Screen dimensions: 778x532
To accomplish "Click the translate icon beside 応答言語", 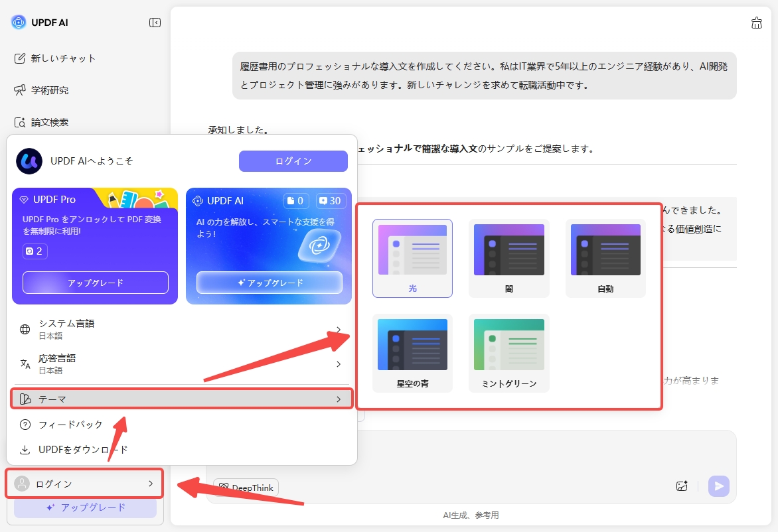I will 25,364.
